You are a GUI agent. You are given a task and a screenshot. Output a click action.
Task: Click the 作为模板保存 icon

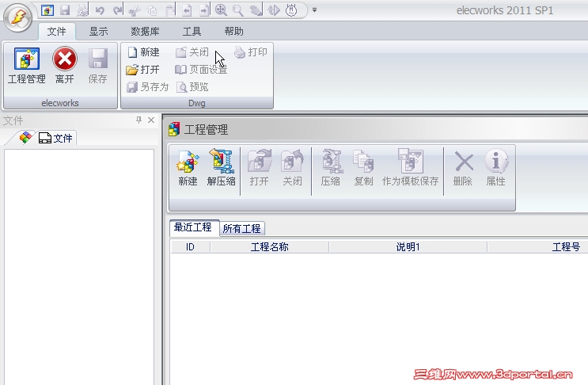[410, 168]
